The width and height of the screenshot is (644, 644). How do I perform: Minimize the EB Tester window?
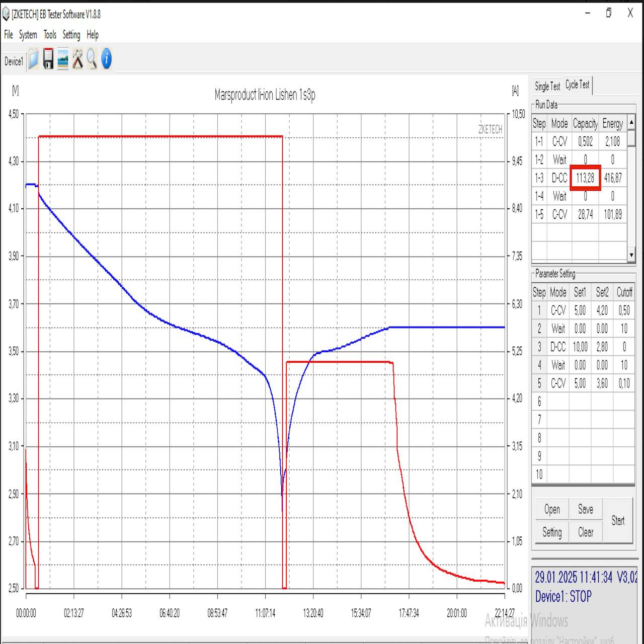(588, 14)
